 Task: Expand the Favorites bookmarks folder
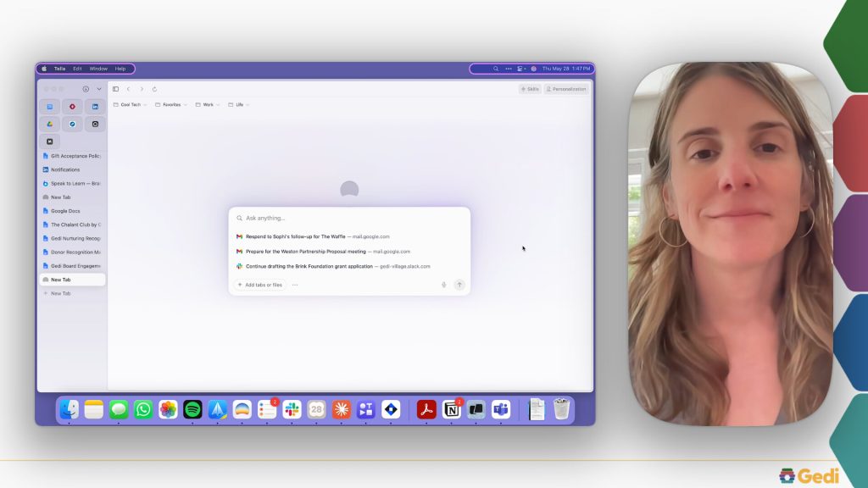click(x=171, y=104)
